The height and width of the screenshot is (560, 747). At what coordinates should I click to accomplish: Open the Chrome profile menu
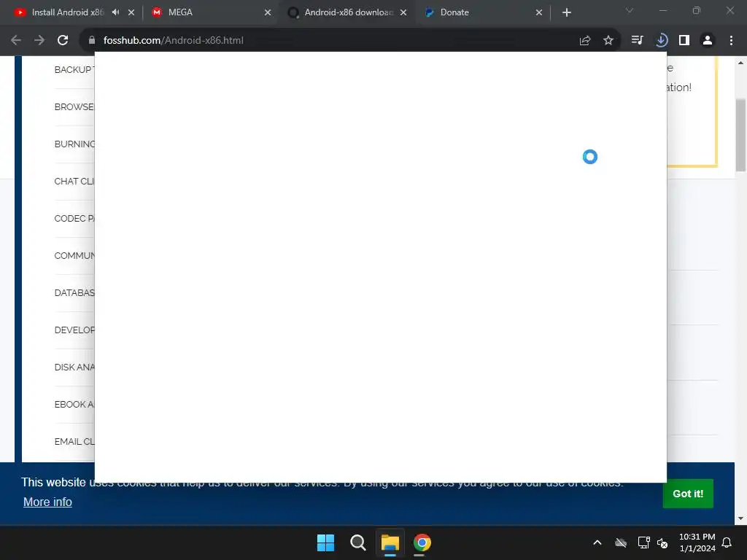(x=708, y=41)
